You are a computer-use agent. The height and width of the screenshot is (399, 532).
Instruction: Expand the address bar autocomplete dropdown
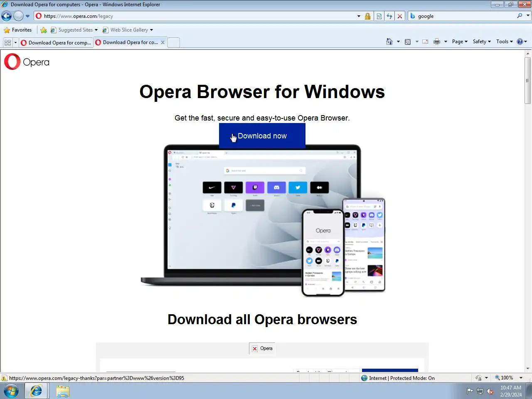point(359,16)
